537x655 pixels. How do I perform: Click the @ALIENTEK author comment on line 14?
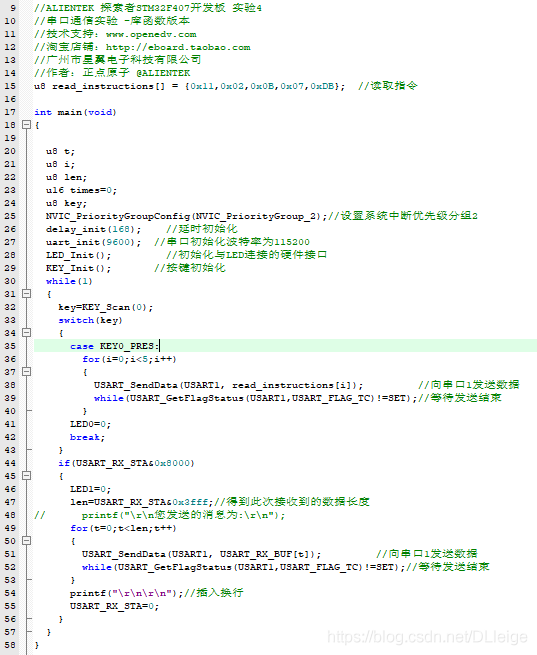163,73
